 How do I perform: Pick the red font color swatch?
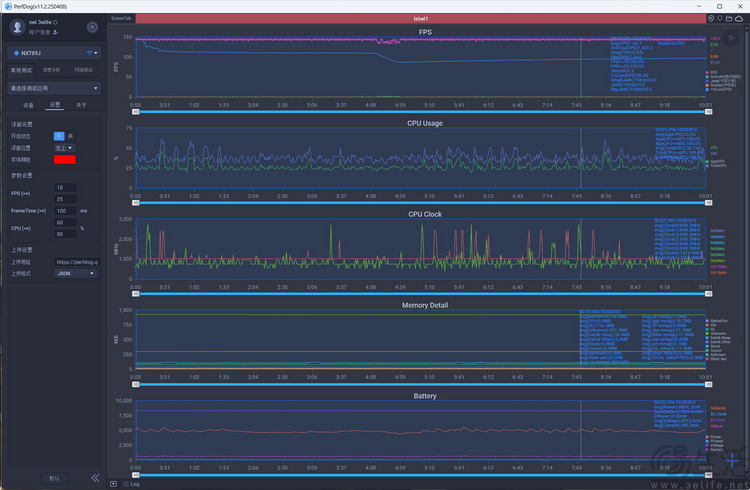pyautogui.click(x=65, y=159)
